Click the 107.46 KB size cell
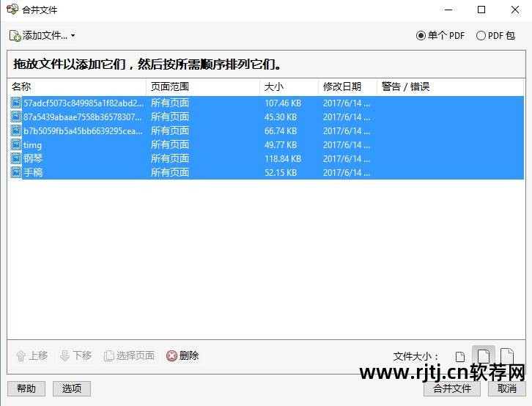 click(x=283, y=103)
